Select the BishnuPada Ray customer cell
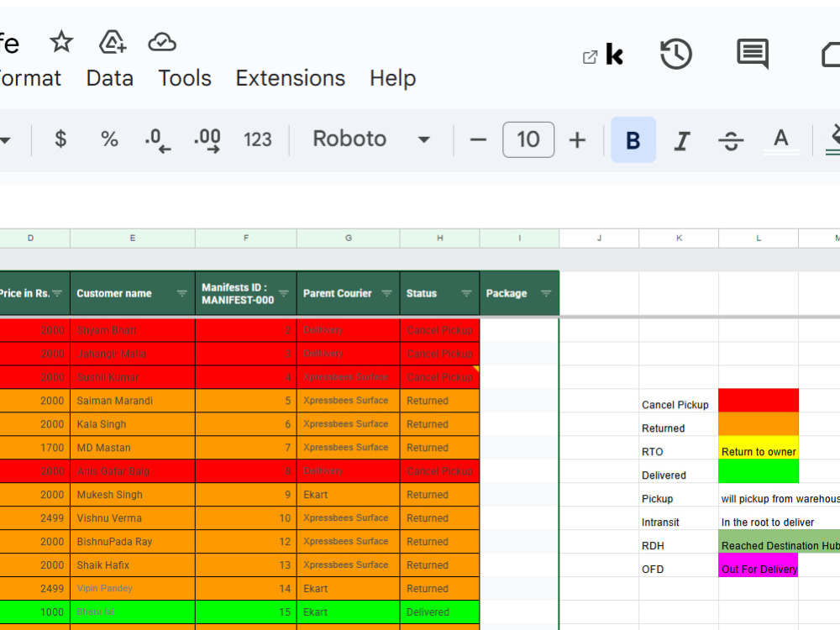The width and height of the screenshot is (840, 630). [x=133, y=542]
